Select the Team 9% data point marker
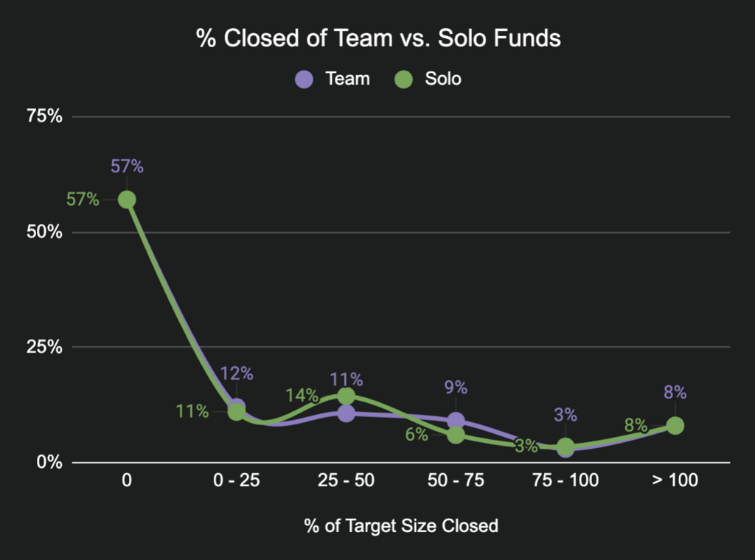 pos(456,421)
